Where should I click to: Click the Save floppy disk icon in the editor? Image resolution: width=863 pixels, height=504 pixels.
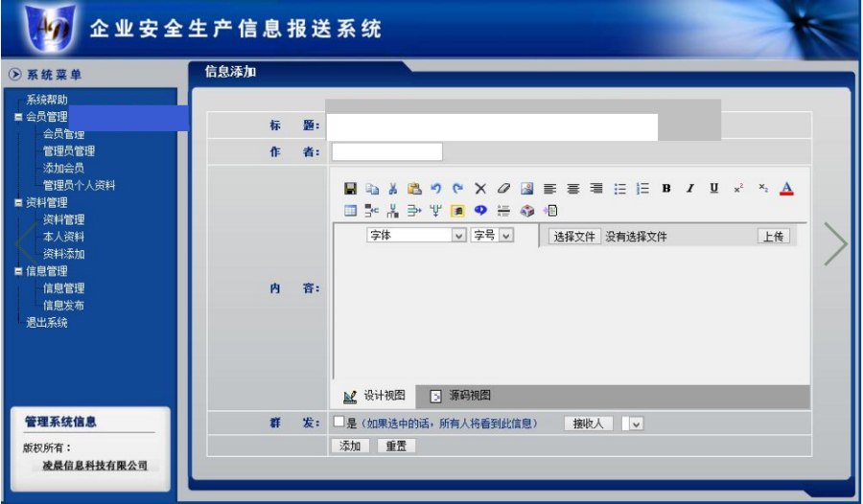pos(350,188)
